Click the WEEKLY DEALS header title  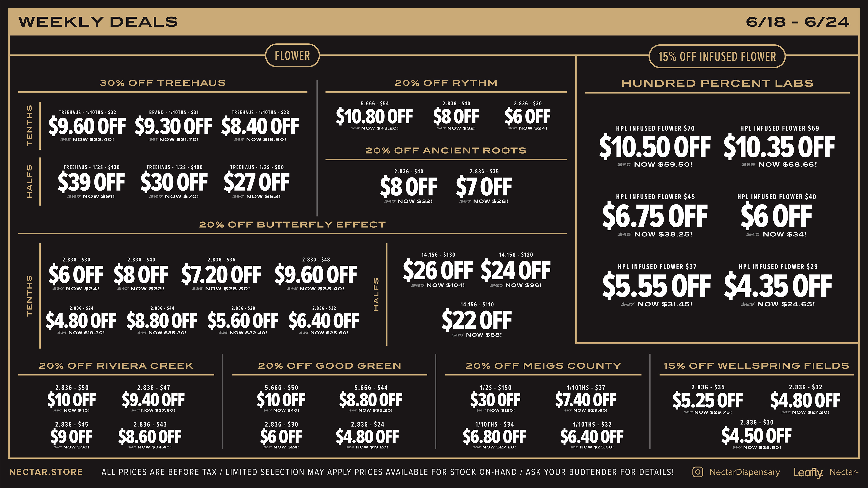point(98,22)
